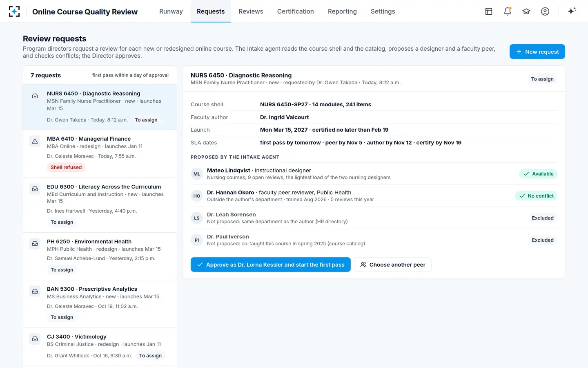Select the PH 6250 · Environmental Health title
588x368 pixels.
click(x=89, y=242)
